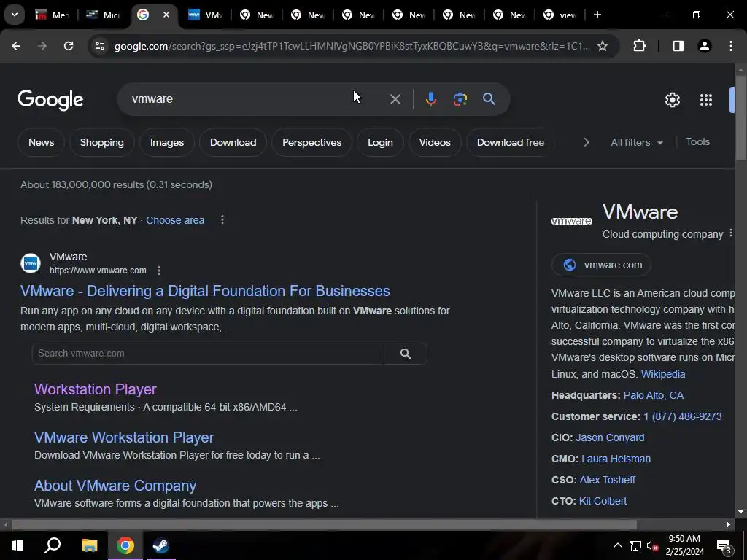This screenshot has width=747, height=560.
Task: Bookmark this page with the star icon
Action: pos(603,46)
